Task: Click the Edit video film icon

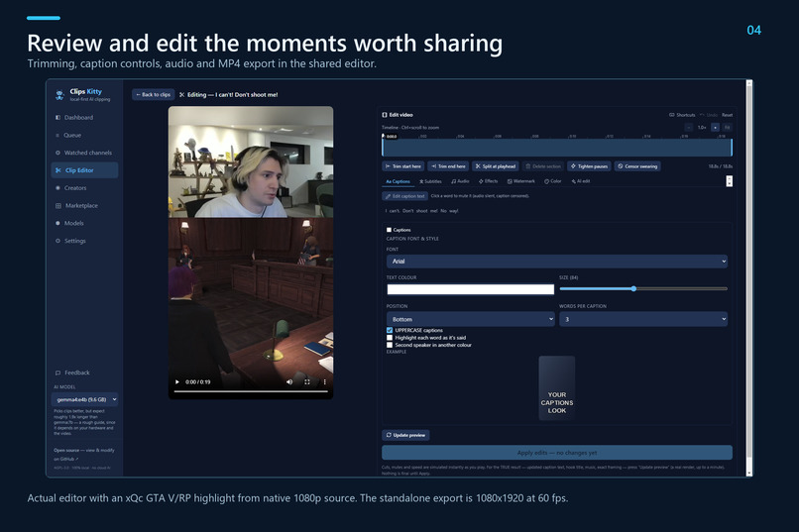Action: [x=385, y=115]
